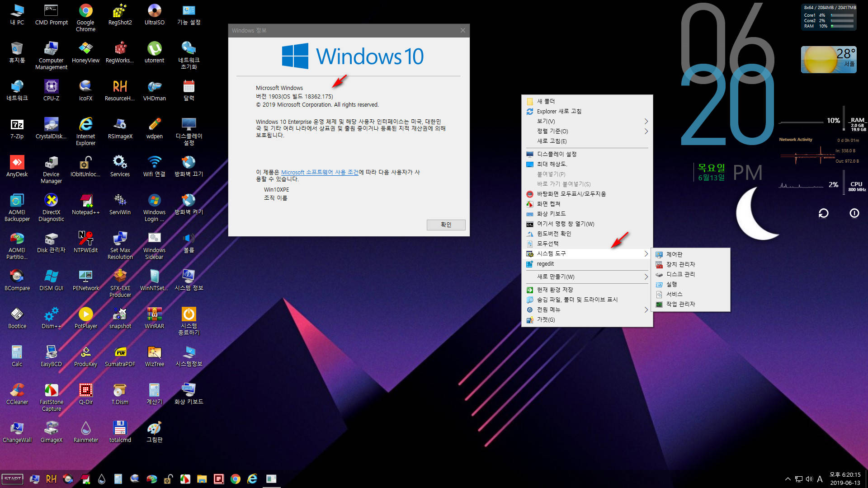
Task: Select Explorer 새로 고침 menu item
Action: tap(587, 111)
